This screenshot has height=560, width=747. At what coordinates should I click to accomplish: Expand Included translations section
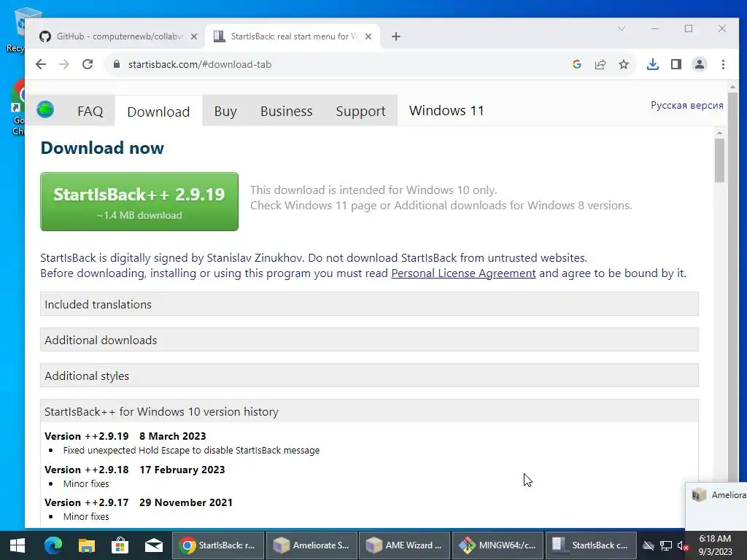click(x=369, y=304)
